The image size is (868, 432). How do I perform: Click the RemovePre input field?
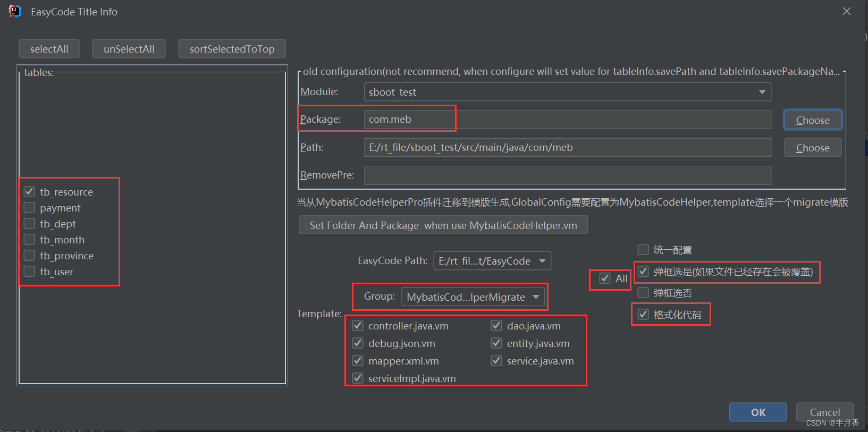coord(567,175)
